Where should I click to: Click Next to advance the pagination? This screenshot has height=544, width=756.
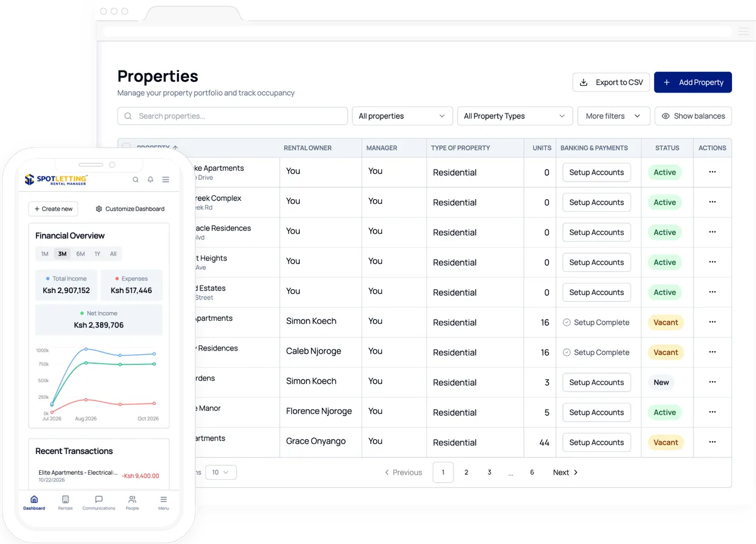click(565, 472)
